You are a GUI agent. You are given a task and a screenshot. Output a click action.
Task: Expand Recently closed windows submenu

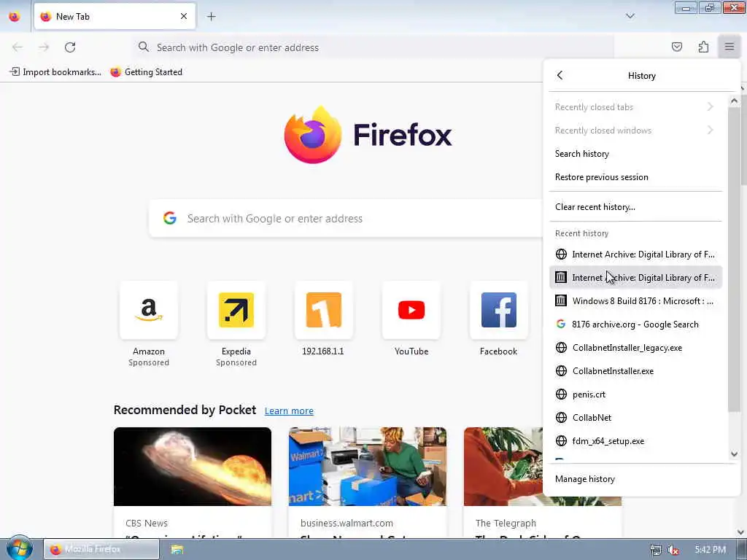pyautogui.click(x=635, y=131)
